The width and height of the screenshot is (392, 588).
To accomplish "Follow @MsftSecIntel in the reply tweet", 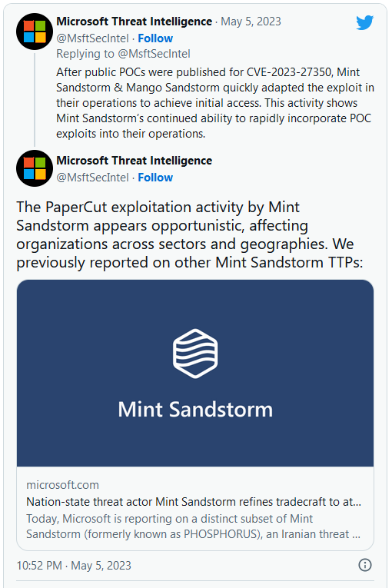I will point(155,38).
